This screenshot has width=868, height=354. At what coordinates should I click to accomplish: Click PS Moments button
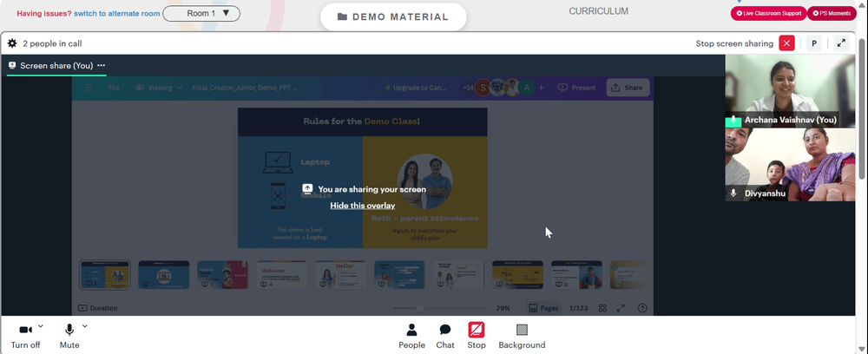pyautogui.click(x=832, y=13)
